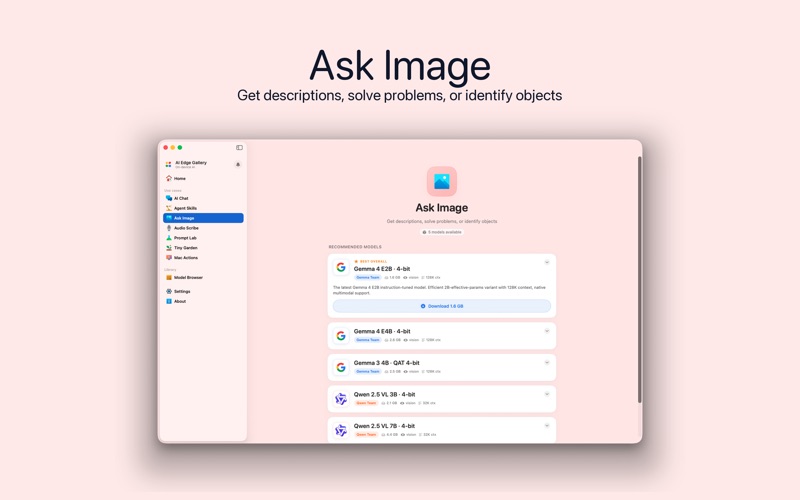This screenshot has height=500, width=800.
Task: Toggle the sidebar visibility icon
Action: [x=239, y=147]
